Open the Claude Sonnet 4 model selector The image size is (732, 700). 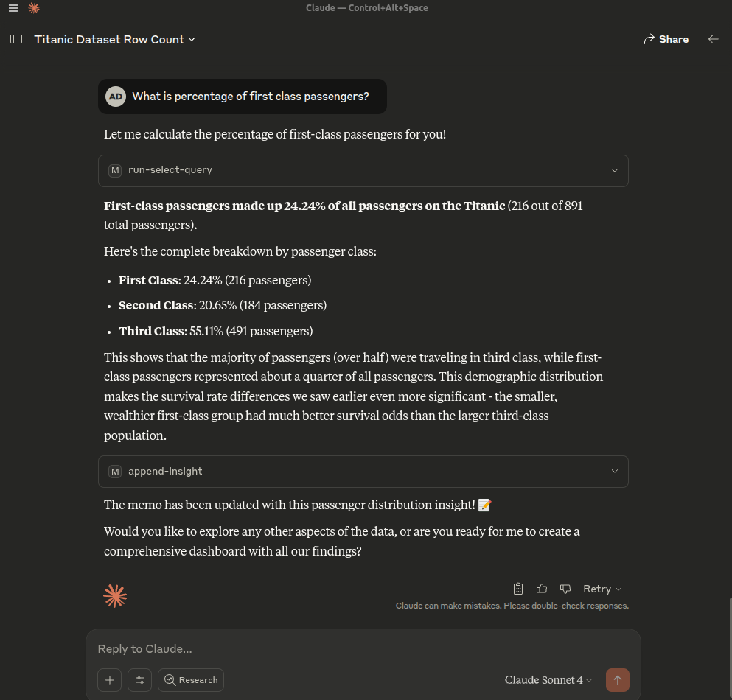(x=548, y=680)
